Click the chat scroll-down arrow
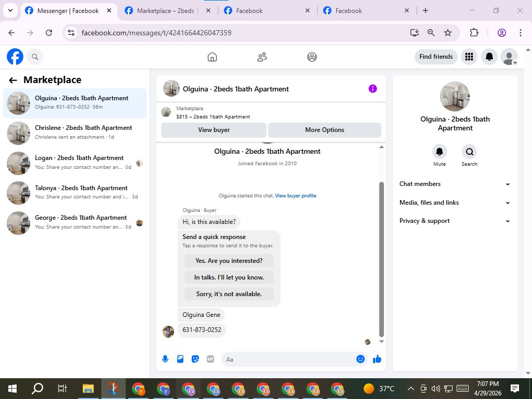The height and width of the screenshot is (399, 532). (x=381, y=342)
